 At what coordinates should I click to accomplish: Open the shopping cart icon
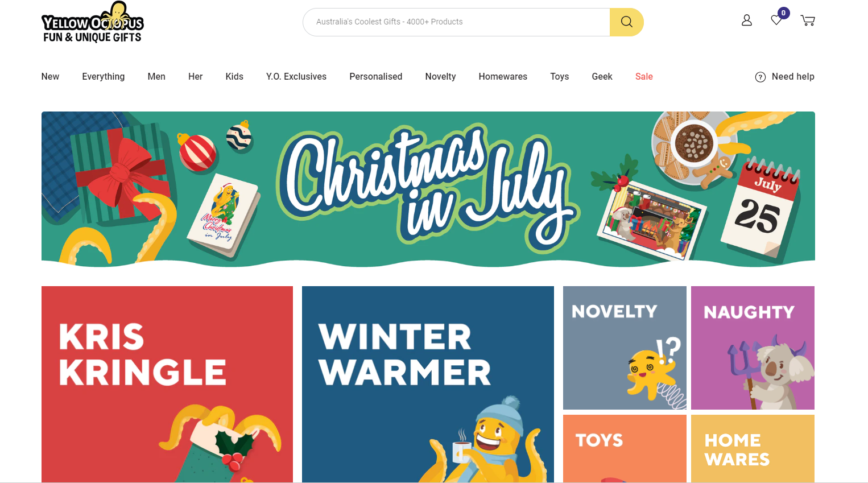(x=808, y=20)
